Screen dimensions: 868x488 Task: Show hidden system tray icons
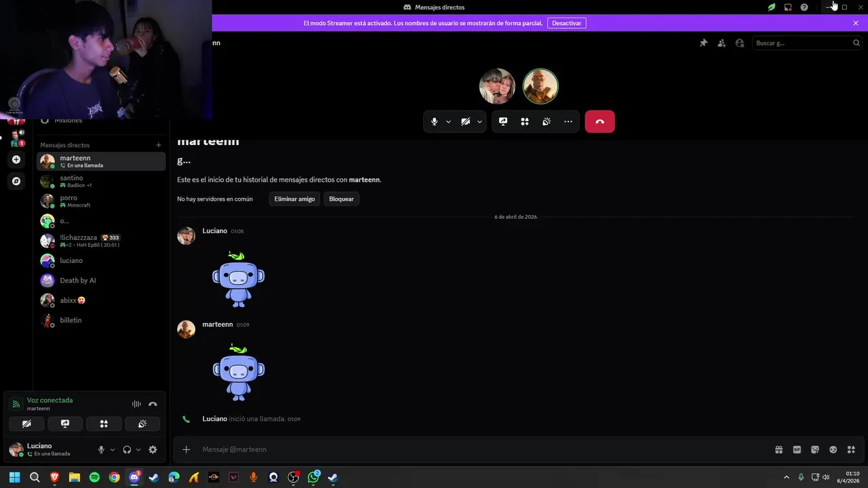pos(787,477)
